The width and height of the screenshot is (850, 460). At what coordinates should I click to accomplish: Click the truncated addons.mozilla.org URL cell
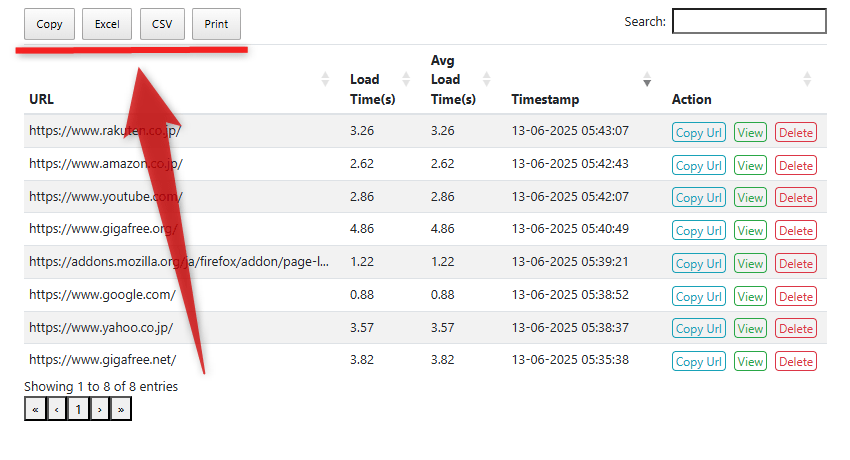point(179,262)
